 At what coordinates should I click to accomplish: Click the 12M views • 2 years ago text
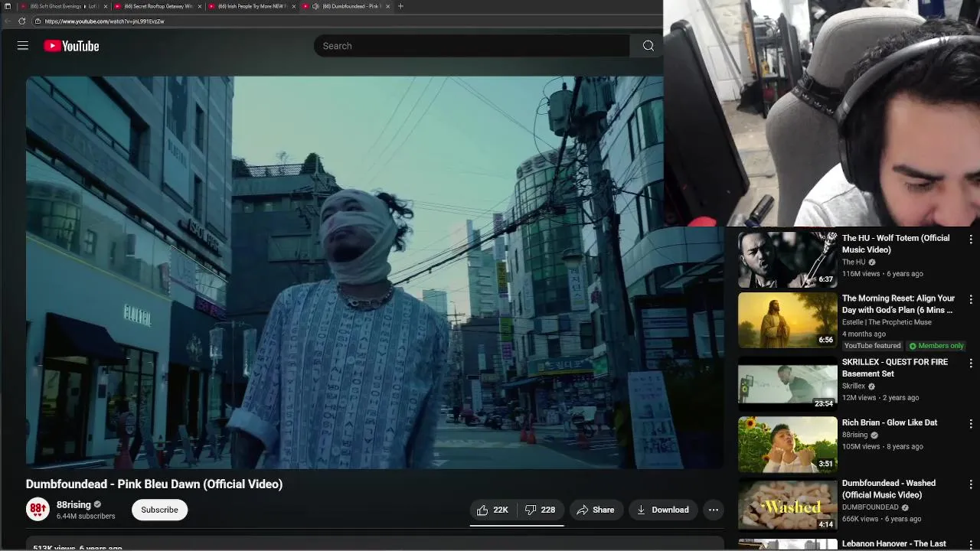point(880,398)
